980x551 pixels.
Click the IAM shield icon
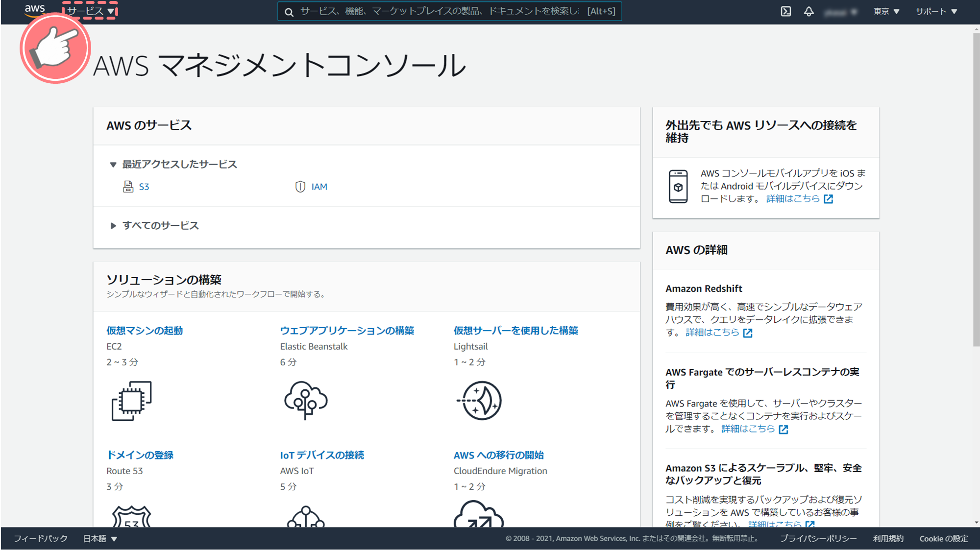300,187
